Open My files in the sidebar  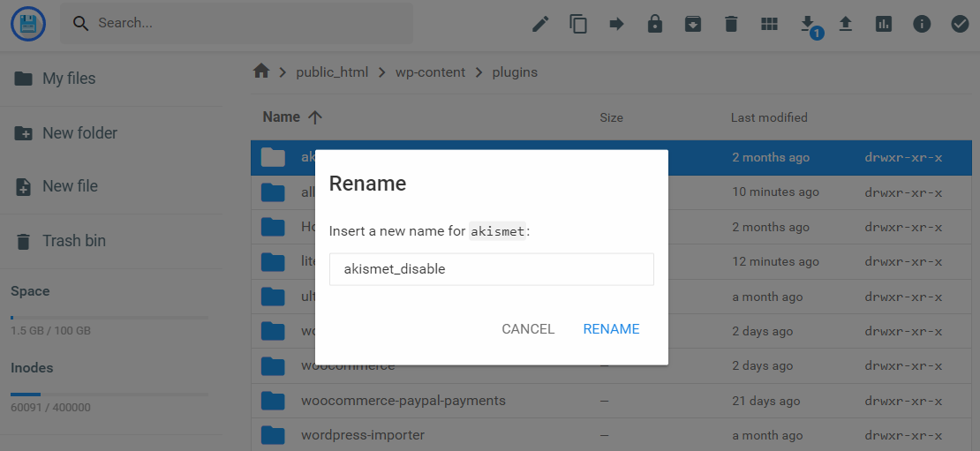(x=68, y=79)
